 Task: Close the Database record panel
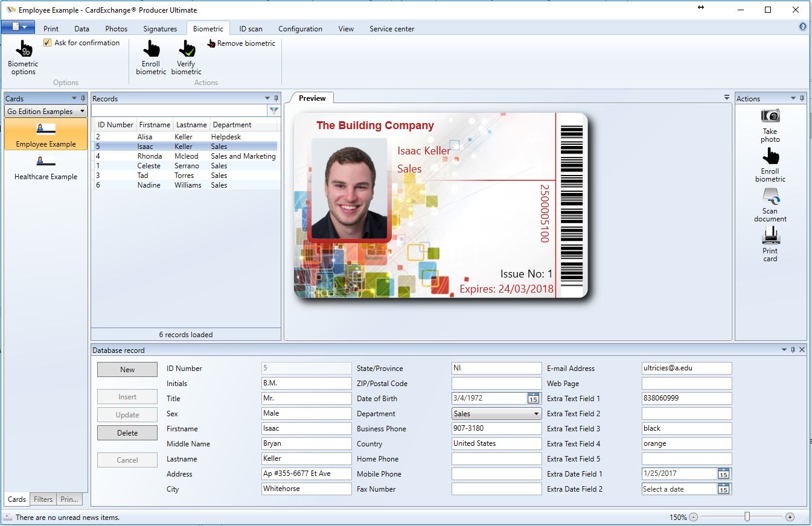tap(802, 350)
